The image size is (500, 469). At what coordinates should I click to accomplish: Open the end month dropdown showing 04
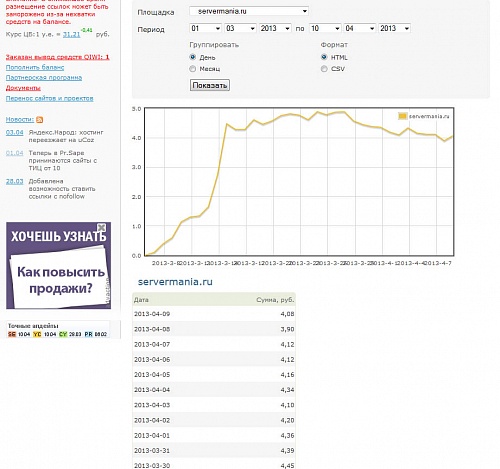click(360, 28)
